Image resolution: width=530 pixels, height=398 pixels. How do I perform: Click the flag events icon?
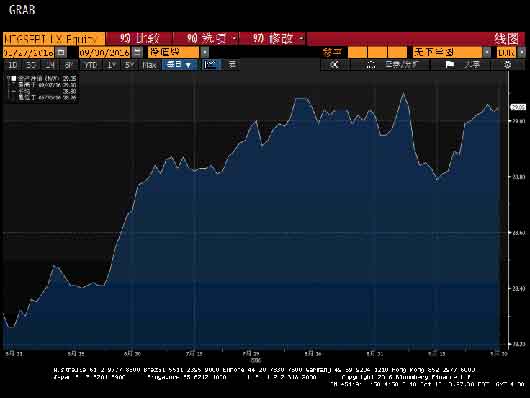point(450,64)
